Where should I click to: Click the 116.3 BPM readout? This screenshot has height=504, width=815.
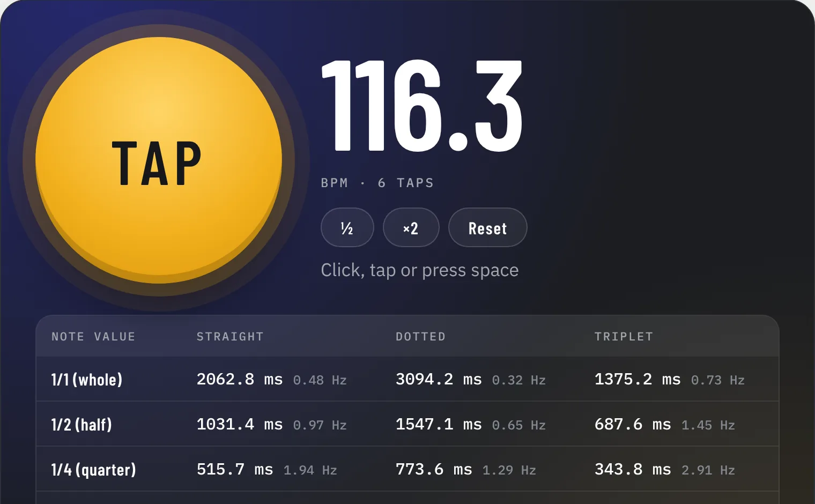tap(422, 106)
